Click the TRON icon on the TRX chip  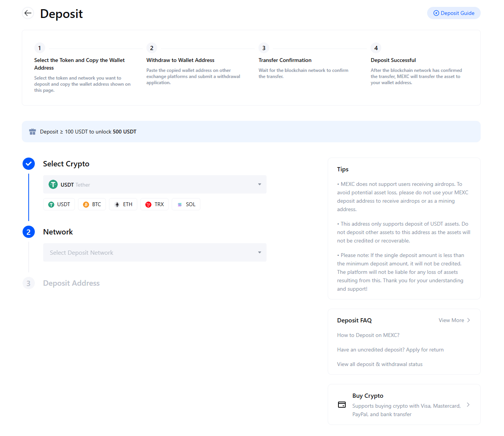(148, 204)
